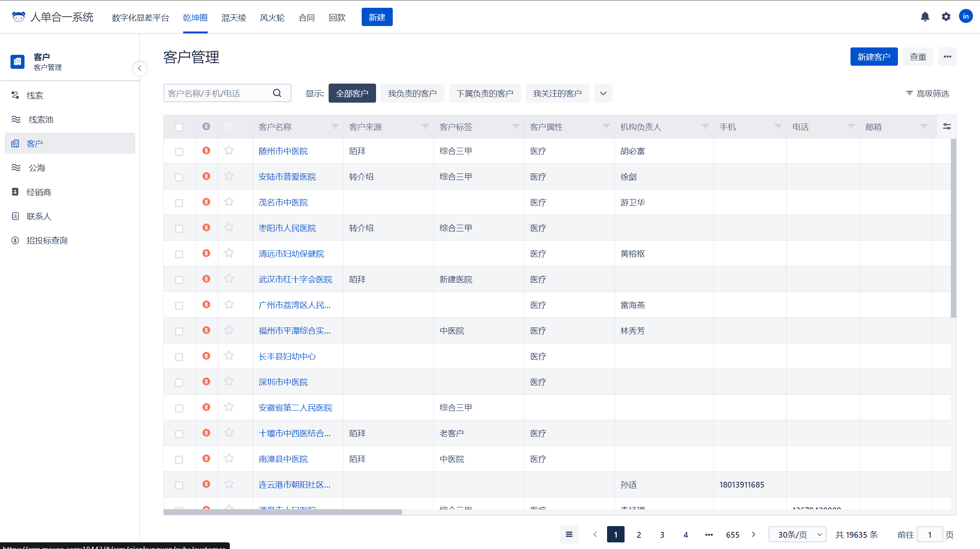Image resolution: width=980 pixels, height=549 pixels.
Task: Go to next page arrow
Action: coord(754,534)
